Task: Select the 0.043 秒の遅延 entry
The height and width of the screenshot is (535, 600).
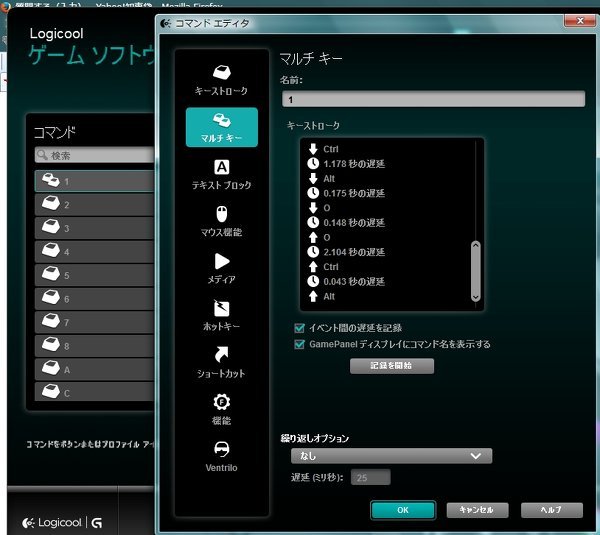Action: [346, 282]
